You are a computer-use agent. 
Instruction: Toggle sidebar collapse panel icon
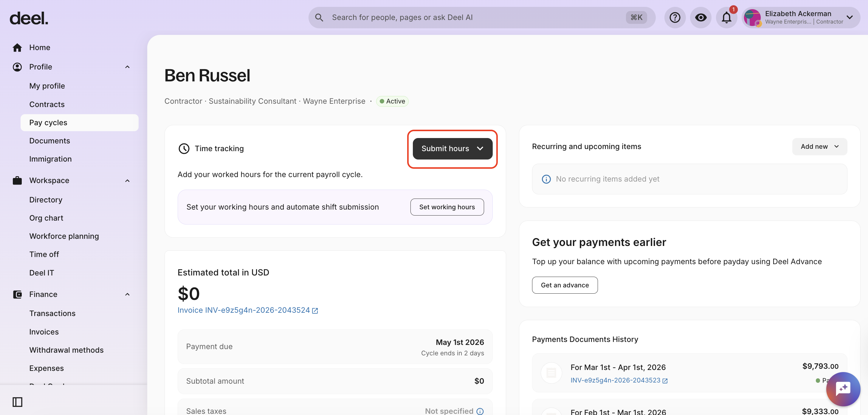point(18,402)
